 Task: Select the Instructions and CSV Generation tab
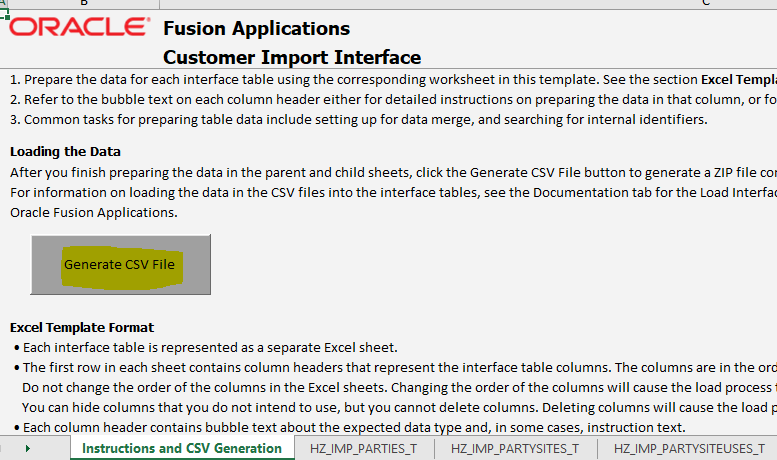coord(182,448)
